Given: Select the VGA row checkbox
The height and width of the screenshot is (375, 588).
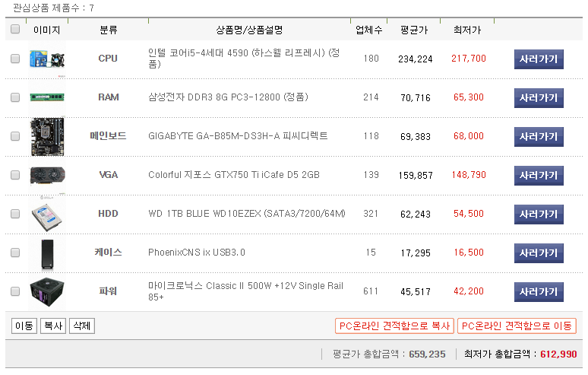Looking at the screenshot, I should [15, 175].
